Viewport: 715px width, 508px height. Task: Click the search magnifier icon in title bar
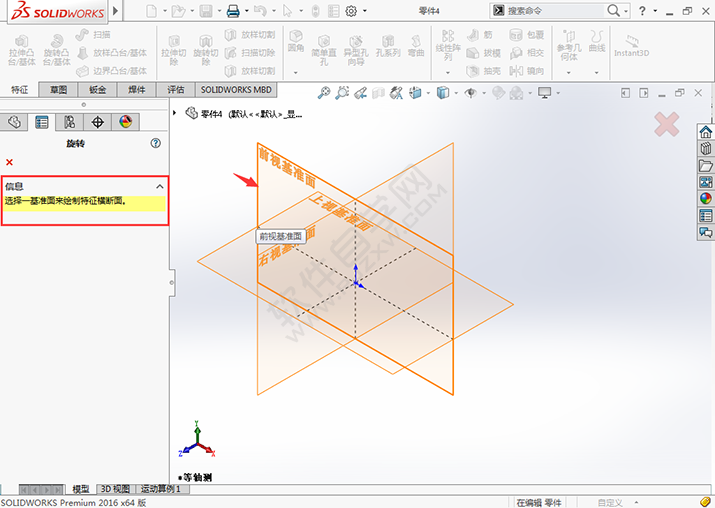tap(614, 10)
